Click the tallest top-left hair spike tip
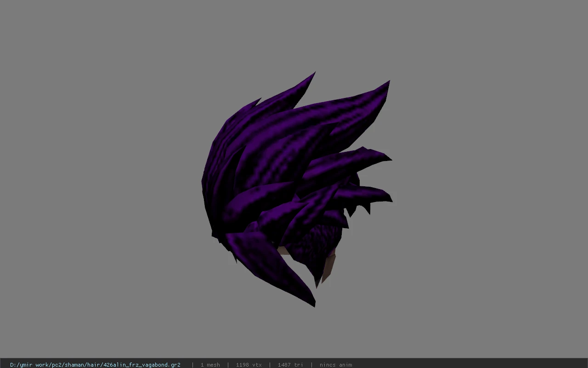Viewport: 588px width, 368px height. coord(314,74)
